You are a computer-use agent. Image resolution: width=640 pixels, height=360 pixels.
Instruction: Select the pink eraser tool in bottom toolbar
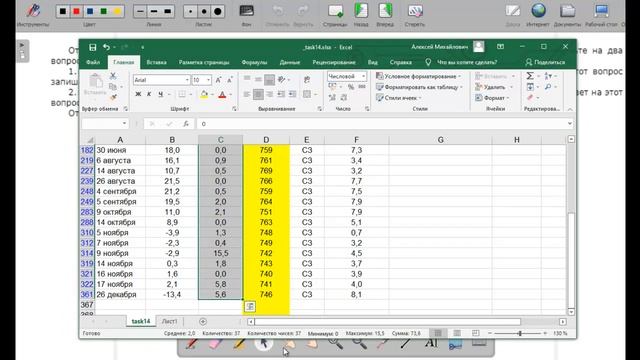(x=215, y=344)
